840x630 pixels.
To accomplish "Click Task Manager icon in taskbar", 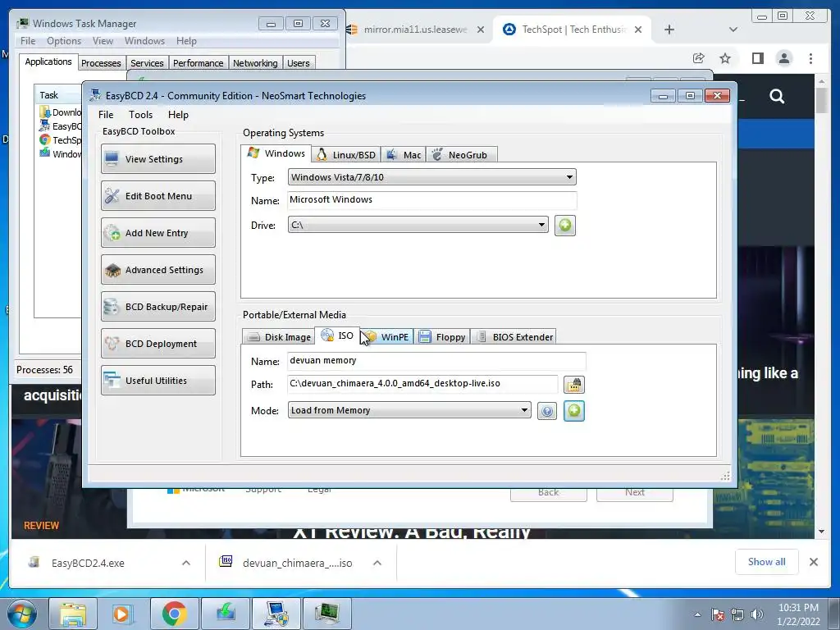I will 326,614.
